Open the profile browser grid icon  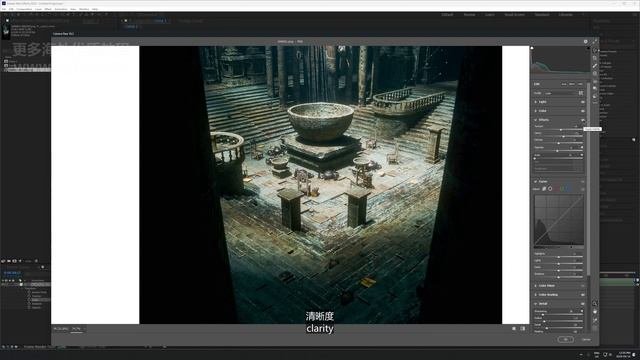(x=581, y=93)
